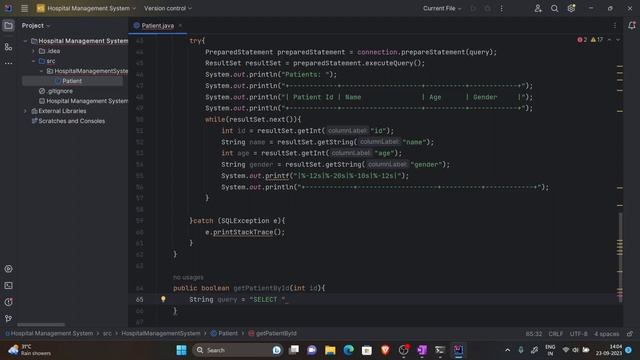Viewport: 640px width, 360px height.
Task: Change 4 spaces indent setting
Action: pyautogui.click(x=607, y=334)
